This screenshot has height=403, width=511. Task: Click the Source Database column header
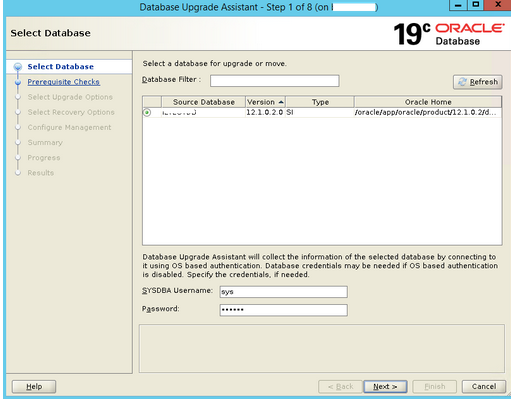tap(204, 102)
